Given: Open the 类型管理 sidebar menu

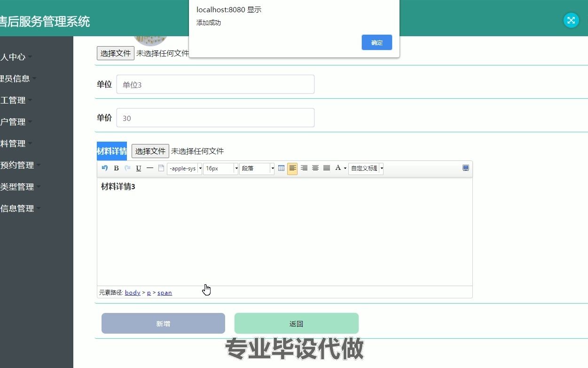Looking at the screenshot, I should tap(16, 186).
